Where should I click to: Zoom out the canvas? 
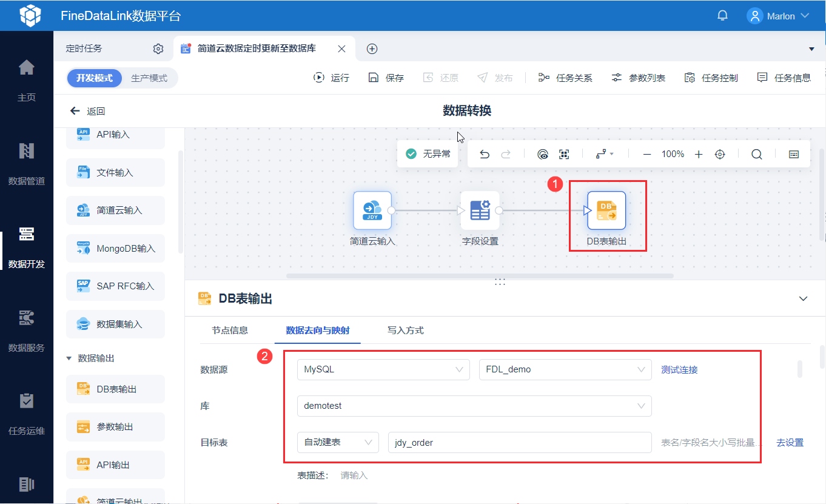click(x=647, y=154)
